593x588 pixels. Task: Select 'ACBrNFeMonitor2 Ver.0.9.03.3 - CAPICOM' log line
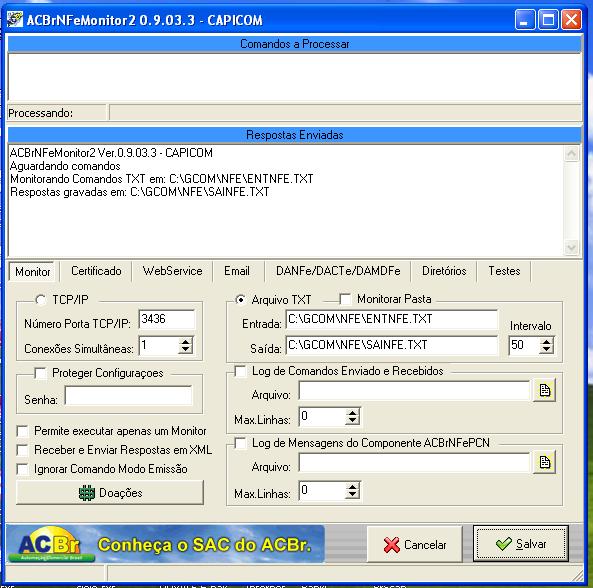(x=111, y=153)
